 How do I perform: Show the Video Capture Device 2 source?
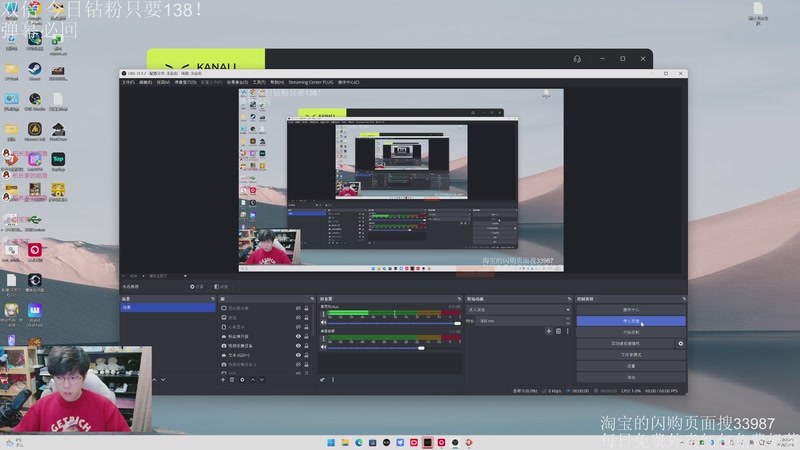coord(298,364)
